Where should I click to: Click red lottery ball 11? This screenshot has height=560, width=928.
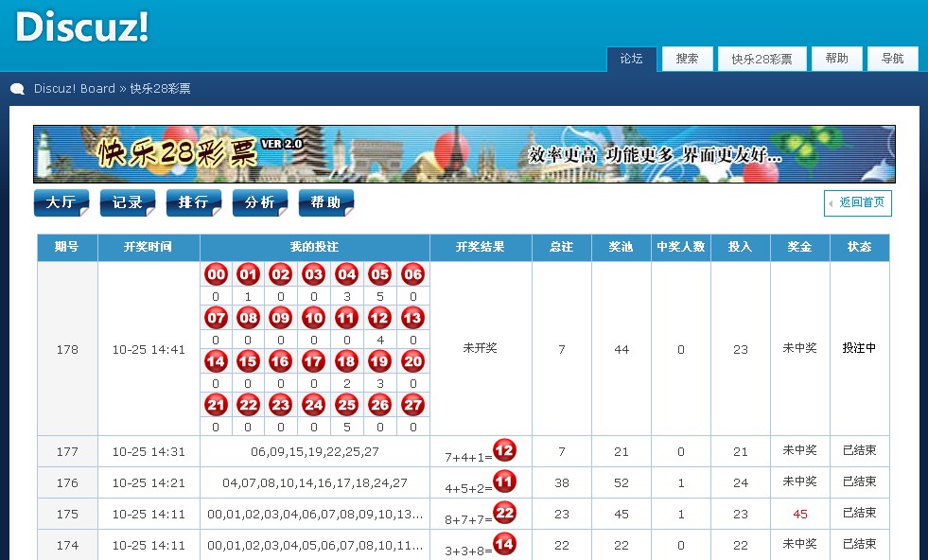(347, 318)
